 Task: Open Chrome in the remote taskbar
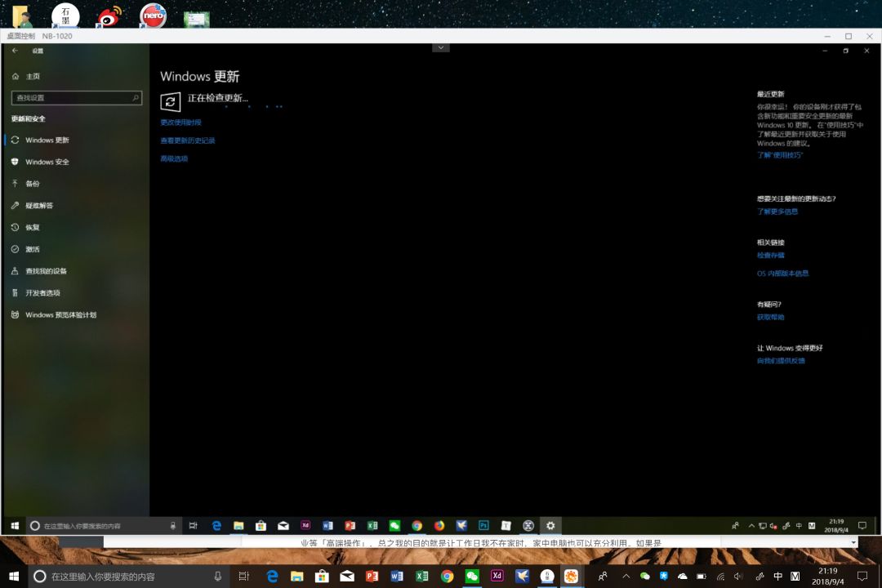tap(416, 526)
